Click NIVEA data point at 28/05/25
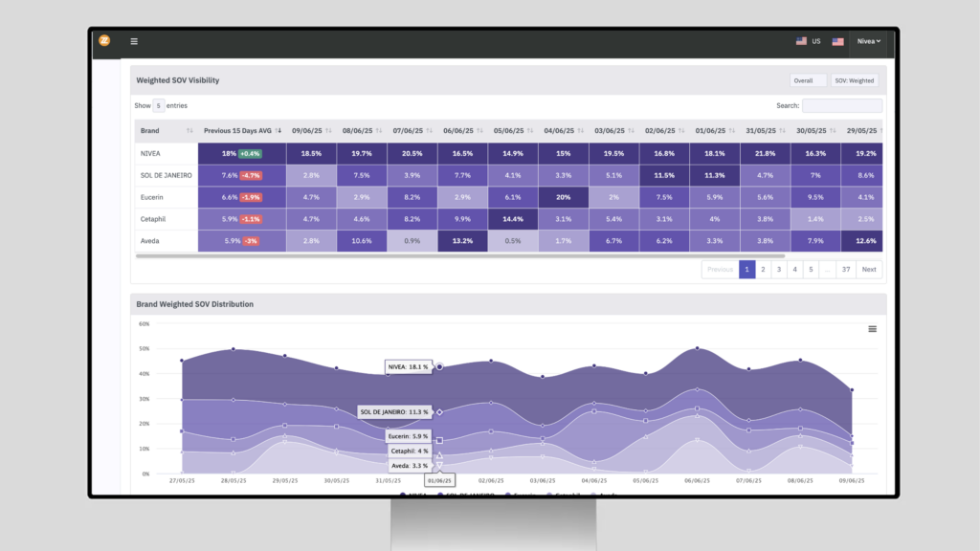 click(234, 349)
